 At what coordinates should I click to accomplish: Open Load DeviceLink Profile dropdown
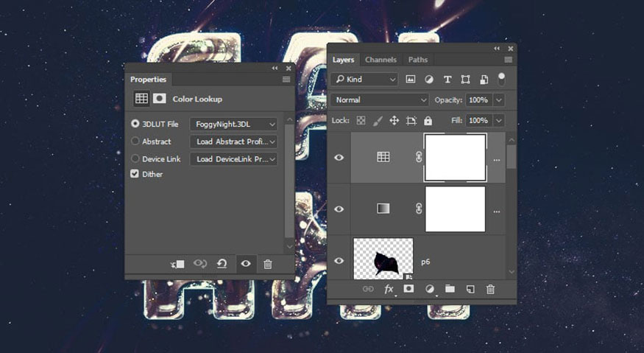(x=233, y=158)
